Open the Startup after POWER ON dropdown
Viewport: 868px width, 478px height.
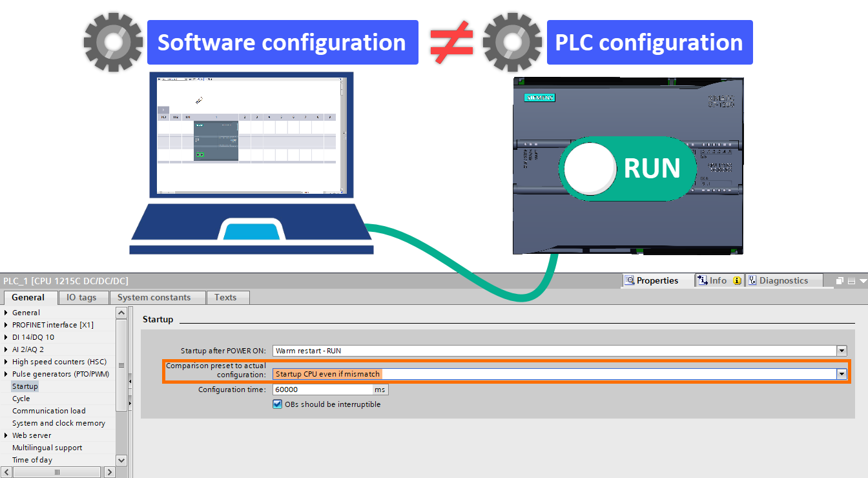pyautogui.click(x=842, y=350)
